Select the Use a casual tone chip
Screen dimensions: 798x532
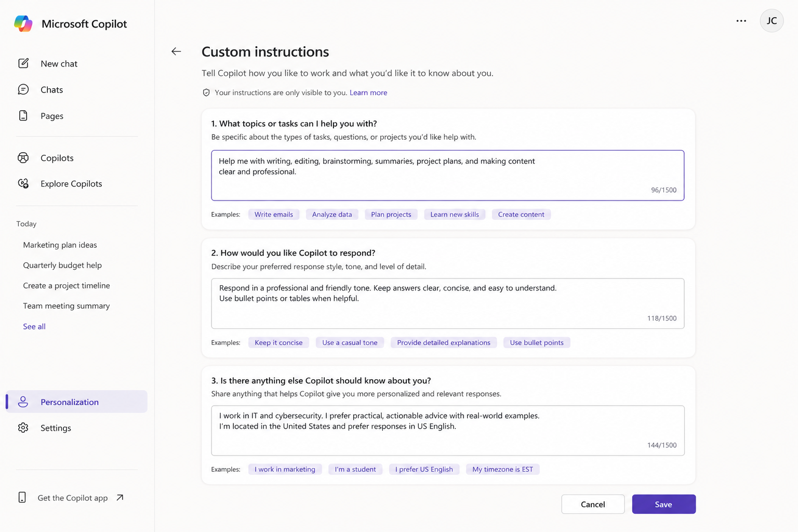coord(350,342)
